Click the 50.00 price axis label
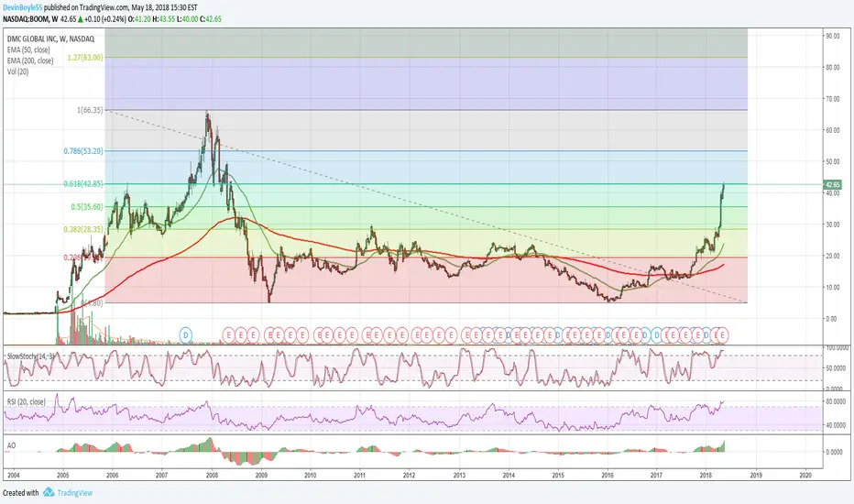This screenshot has height=504, width=854. click(833, 162)
